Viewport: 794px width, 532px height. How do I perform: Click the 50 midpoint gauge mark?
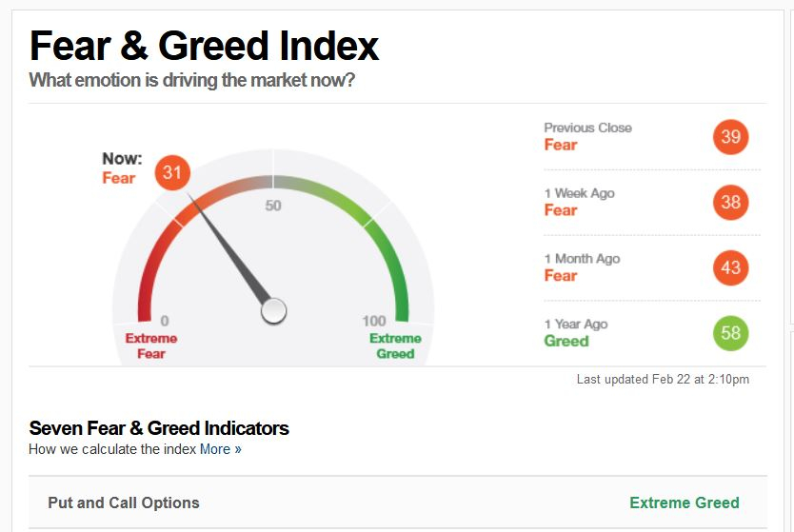(273, 206)
